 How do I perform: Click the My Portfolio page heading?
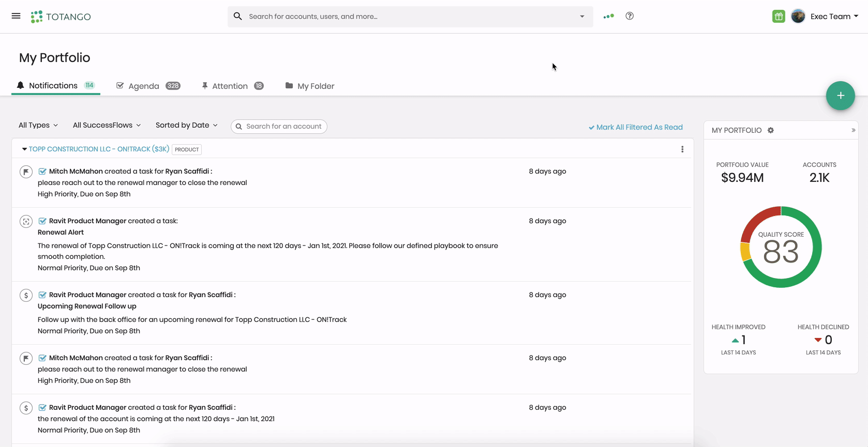point(54,58)
